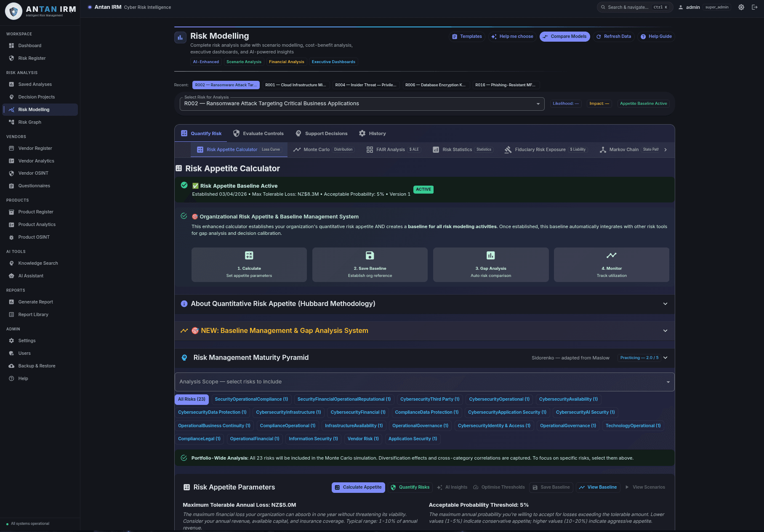The image size is (764, 532).
Task: Open the Risk Statistics sub-tab
Action: [x=463, y=150]
